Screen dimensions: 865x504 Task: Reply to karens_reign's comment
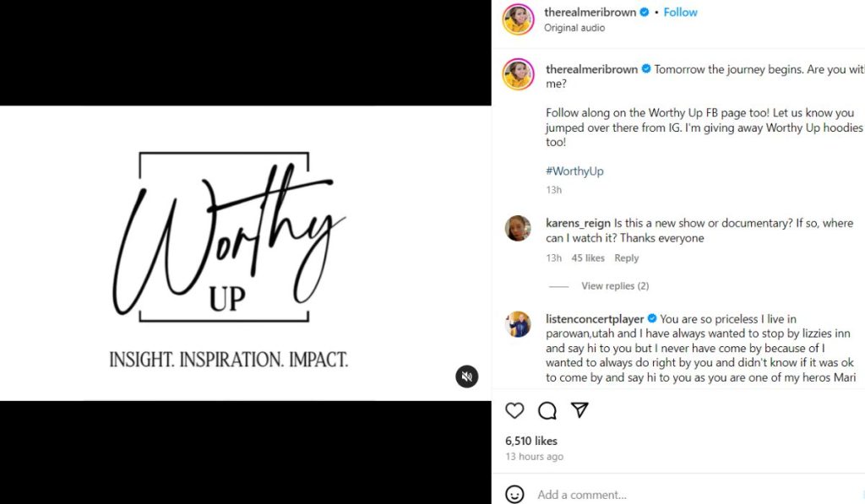626,258
